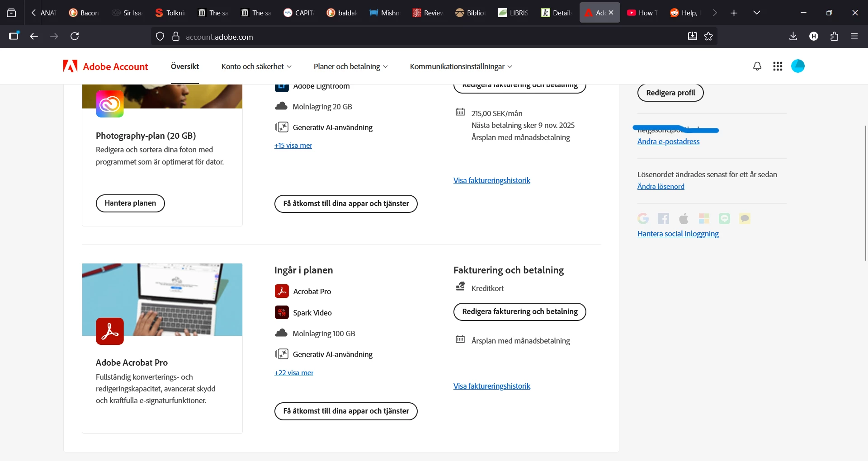Click the Line social login icon

tap(724, 219)
